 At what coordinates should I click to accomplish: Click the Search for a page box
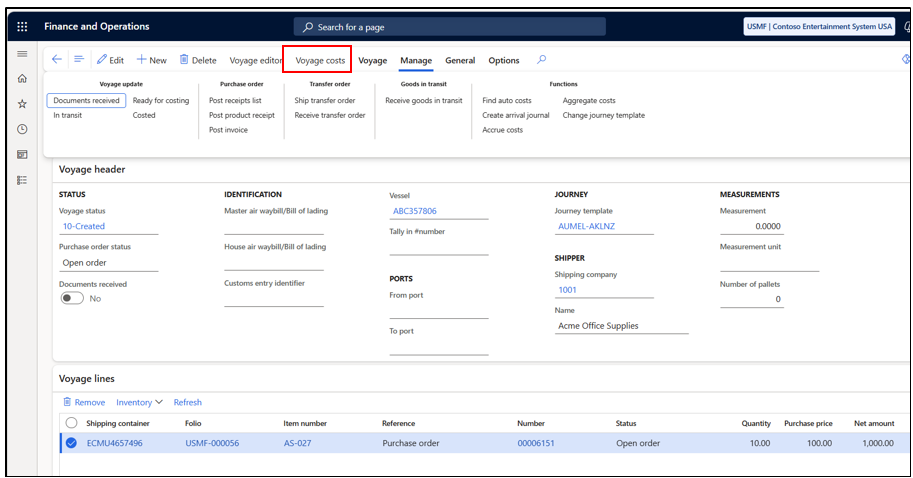450,27
